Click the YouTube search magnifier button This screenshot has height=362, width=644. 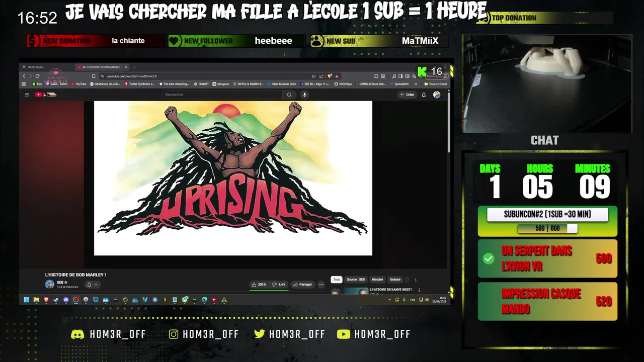click(x=289, y=95)
